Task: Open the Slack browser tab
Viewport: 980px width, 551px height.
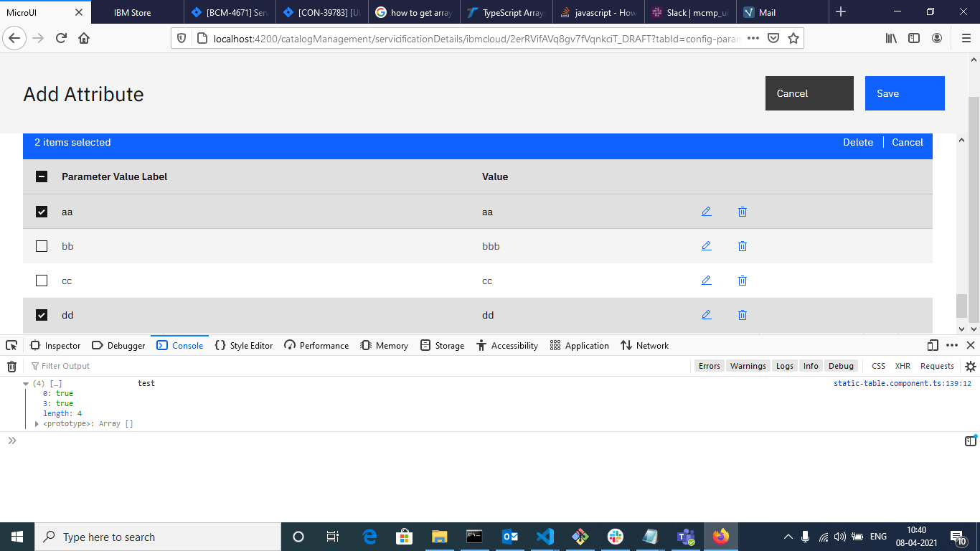Action: click(x=689, y=12)
